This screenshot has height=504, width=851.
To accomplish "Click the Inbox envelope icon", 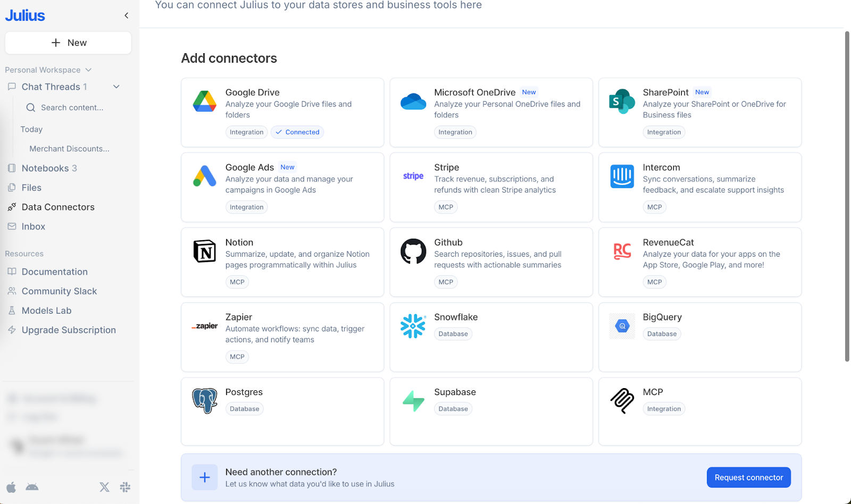I will 12,226.
